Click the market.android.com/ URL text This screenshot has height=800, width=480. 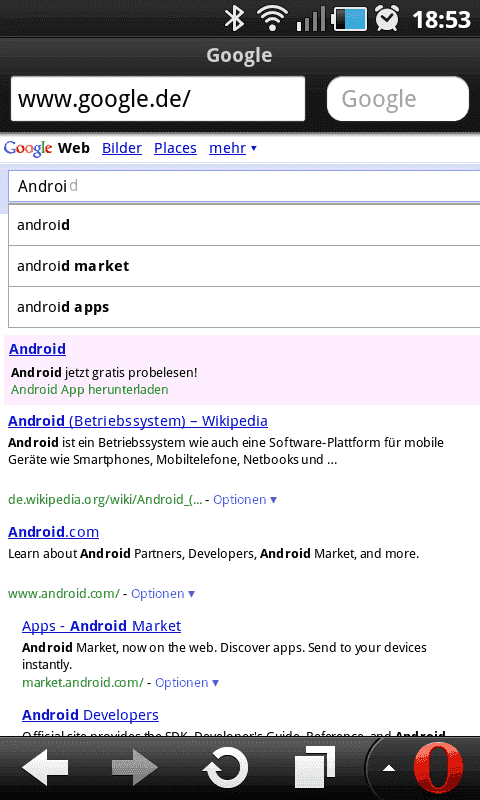(83, 682)
